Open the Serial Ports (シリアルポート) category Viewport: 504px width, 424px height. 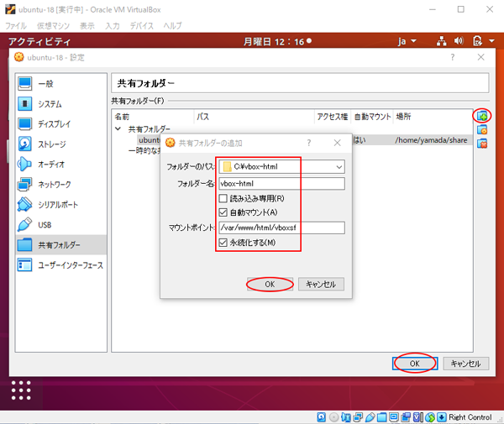tap(61, 205)
